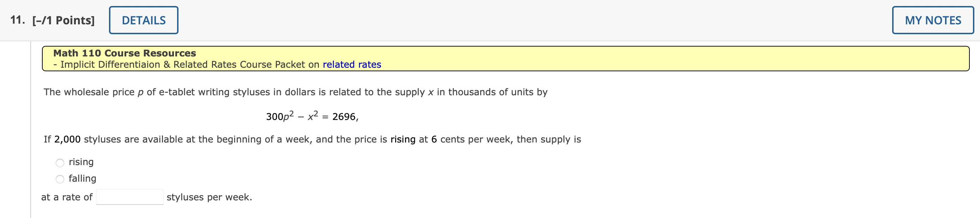
Task: Click the equation 300p² − x² = 2696
Action: 312,116
